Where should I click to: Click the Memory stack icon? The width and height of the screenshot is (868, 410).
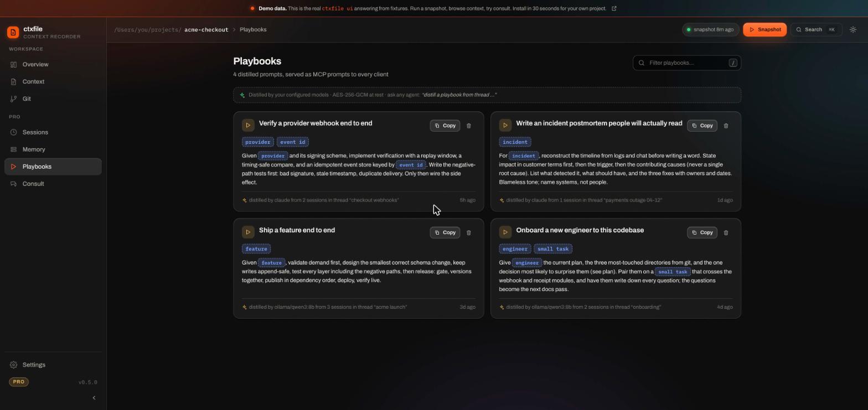[13, 149]
